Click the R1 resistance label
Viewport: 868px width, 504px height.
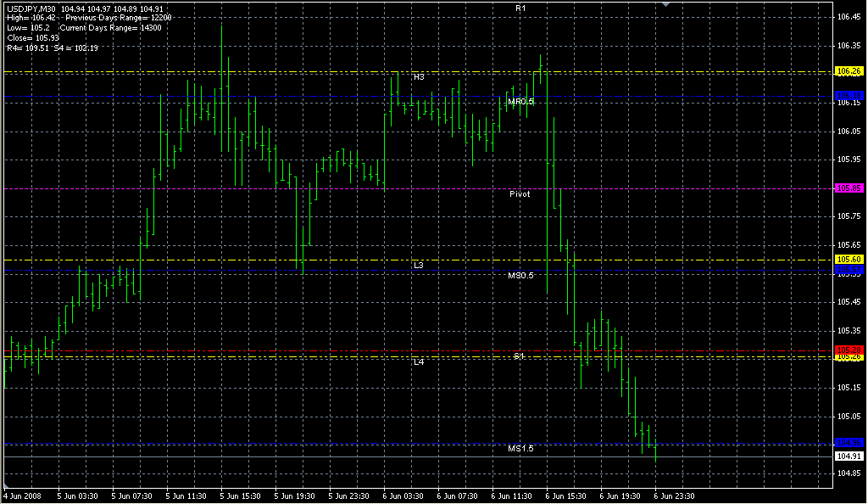click(x=520, y=8)
